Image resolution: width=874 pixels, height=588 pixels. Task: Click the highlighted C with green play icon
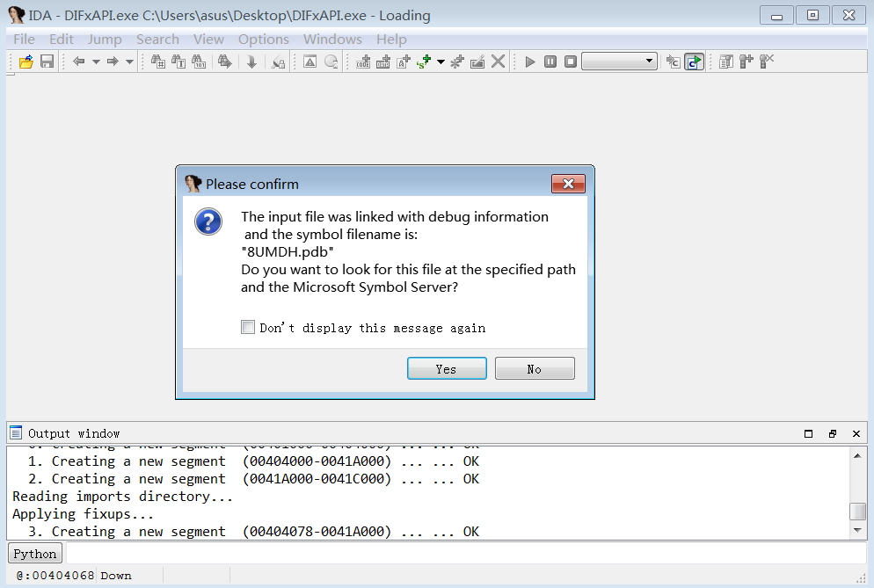coord(694,62)
